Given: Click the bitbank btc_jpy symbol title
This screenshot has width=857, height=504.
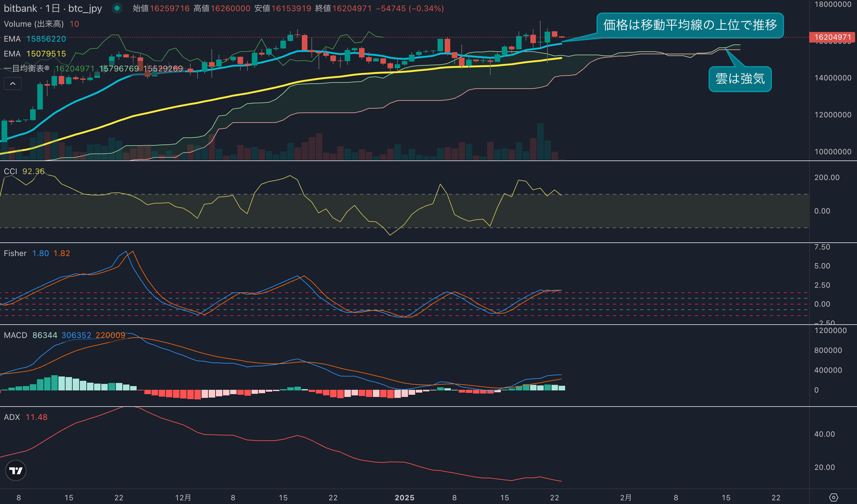Looking at the screenshot, I should click(x=53, y=8).
